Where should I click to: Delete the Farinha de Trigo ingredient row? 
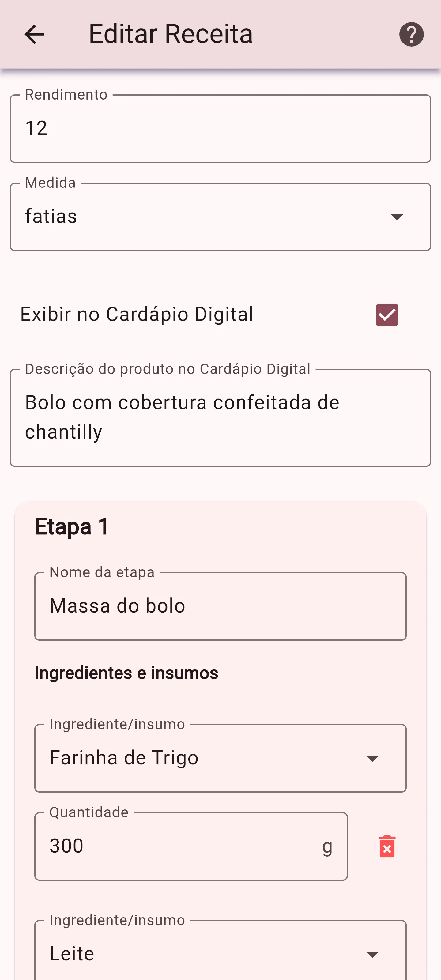pos(387,846)
